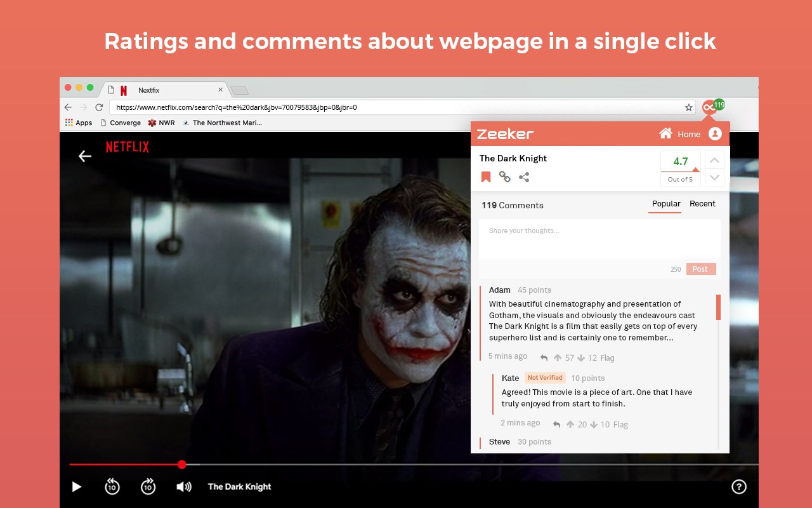Click the 119 Comments count
The width and height of the screenshot is (812, 508).
[513, 205]
